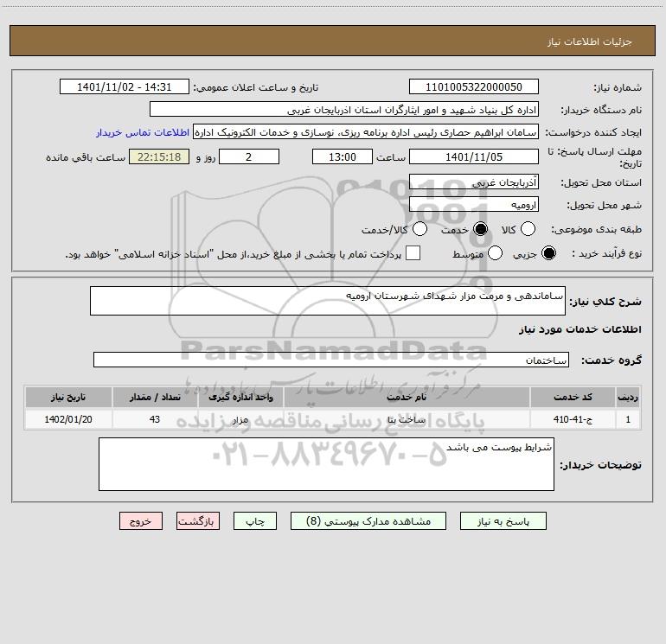Viewport: 666px width, 644px height.
Task: Click the گروه خدمت field ساختمان
Action: (x=331, y=360)
